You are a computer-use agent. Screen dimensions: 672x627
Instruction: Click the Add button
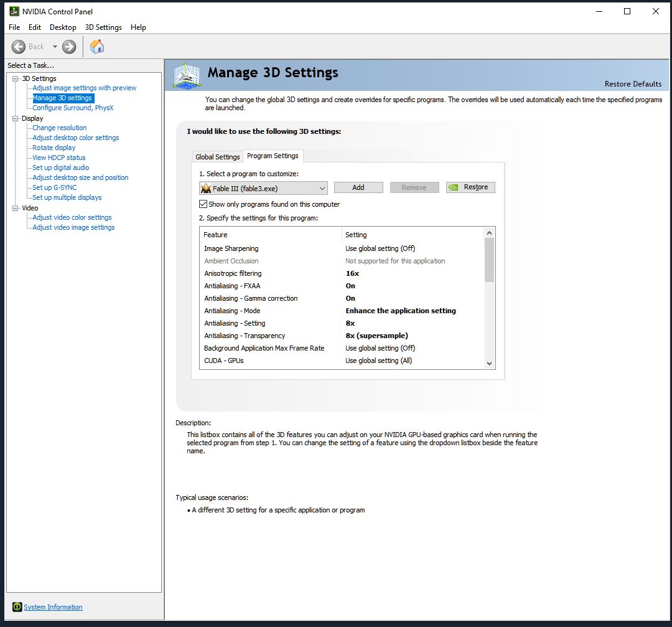click(358, 187)
